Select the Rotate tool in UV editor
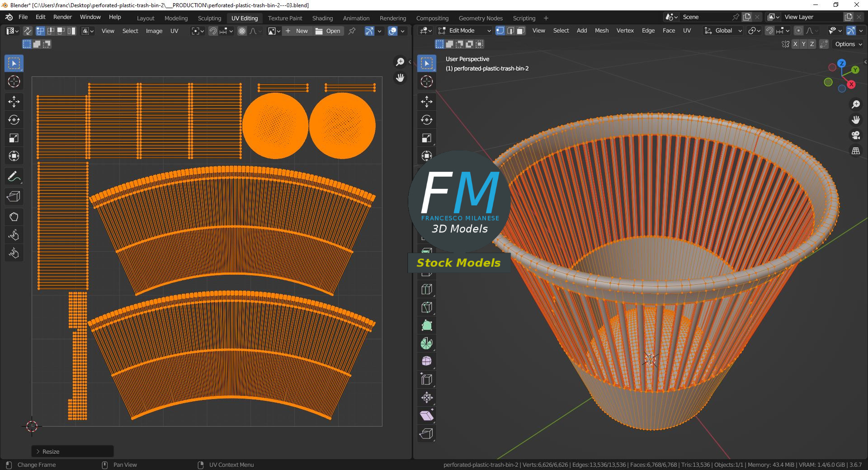This screenshot has height=470, width=868. [x=14, y=120]
